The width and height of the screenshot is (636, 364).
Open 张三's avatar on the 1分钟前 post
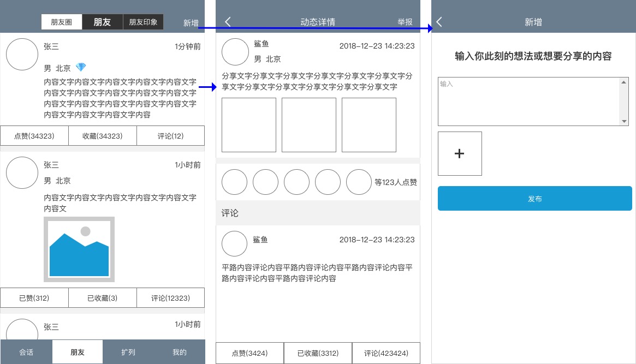[22, 55]
